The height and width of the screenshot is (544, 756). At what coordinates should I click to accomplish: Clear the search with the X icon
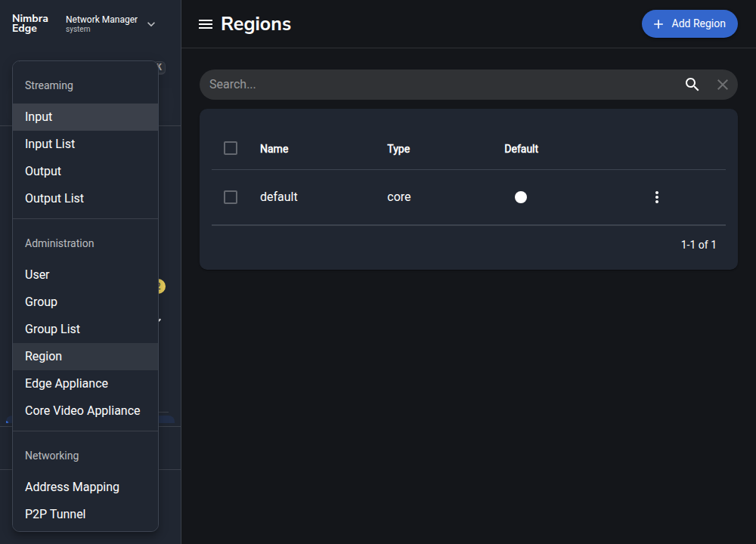pos(722,85)
